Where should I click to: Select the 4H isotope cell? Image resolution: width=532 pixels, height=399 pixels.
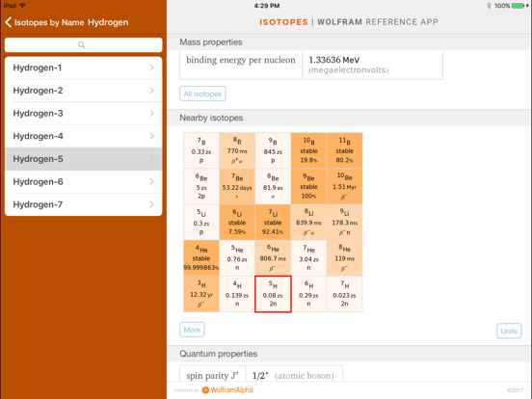tap(237, 294)
